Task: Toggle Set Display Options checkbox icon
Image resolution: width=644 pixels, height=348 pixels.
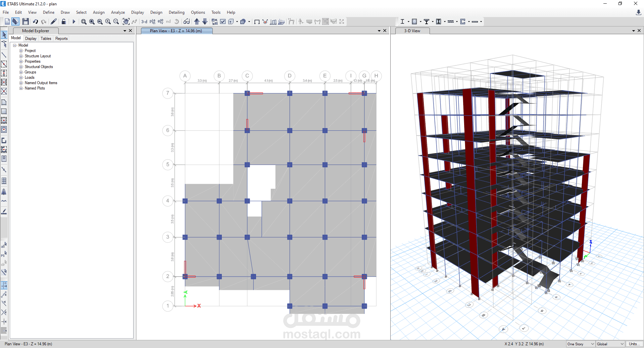Action: click(223, 21)
